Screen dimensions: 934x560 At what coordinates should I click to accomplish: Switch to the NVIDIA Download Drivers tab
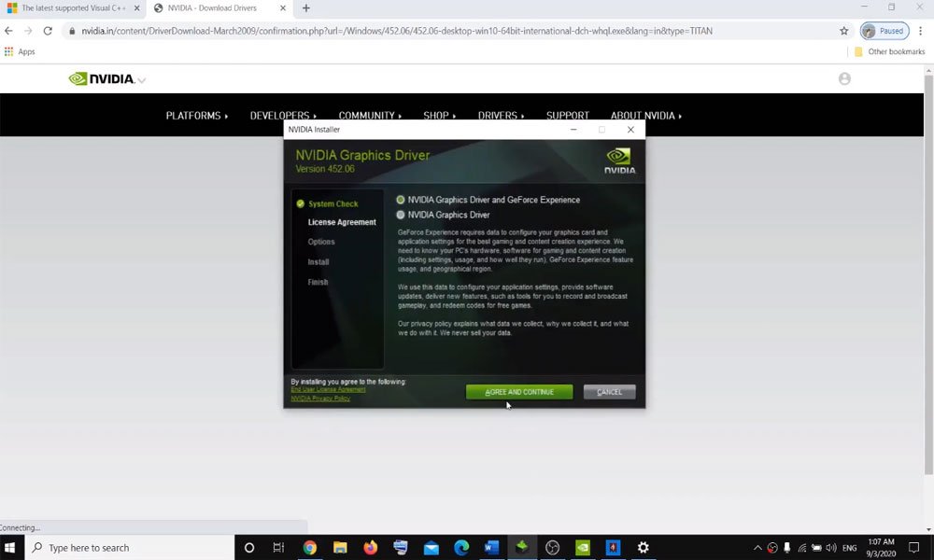point(211,8)
